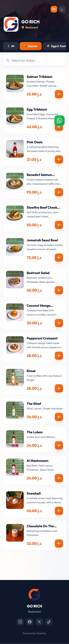69x644 pixels.
Task: Add Jumeirah Seoul Bowl to cart
Action: pyautogui.click(x=59, y=258)
